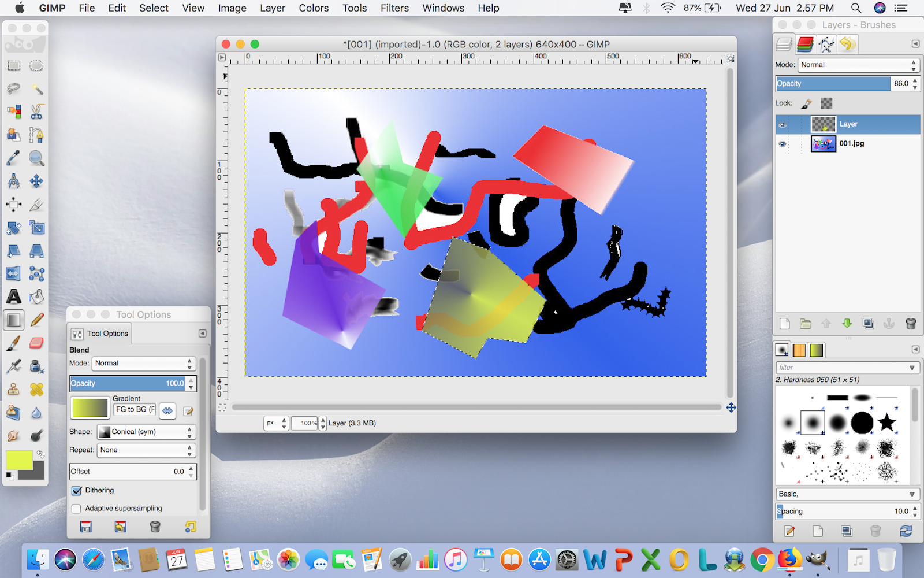Create a new layer using the new layer icon
Screen dimensions: 924x578
coord(784,324)
